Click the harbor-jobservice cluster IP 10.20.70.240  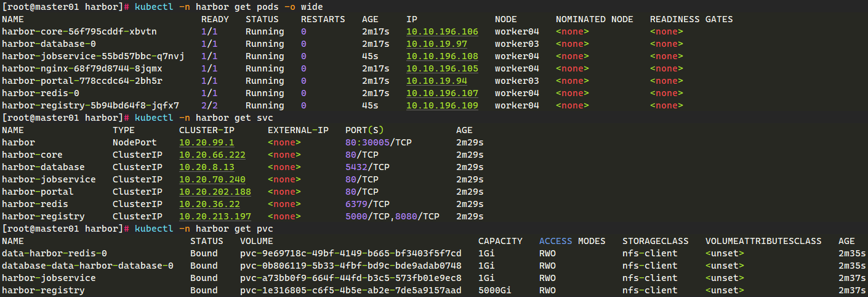(212, 179)
